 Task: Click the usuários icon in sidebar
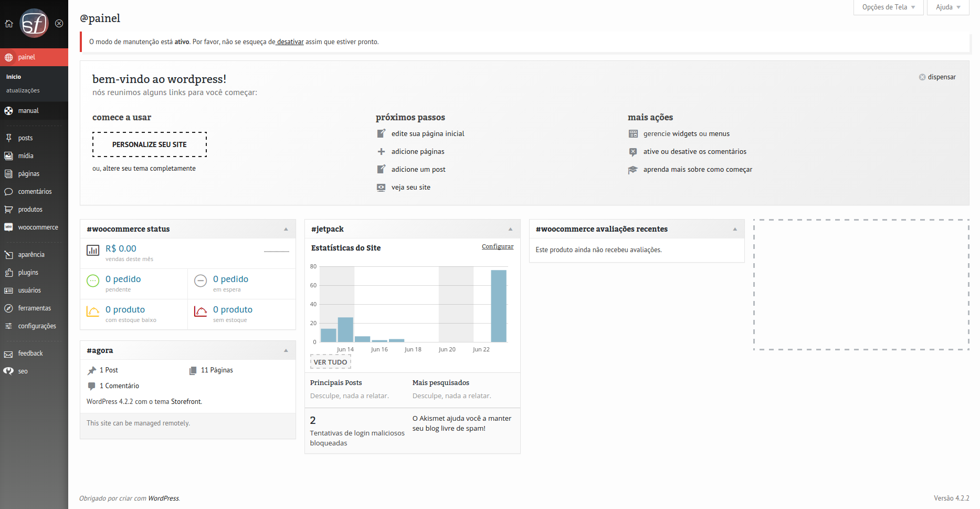pyautogui.click(x=9, y=290)
